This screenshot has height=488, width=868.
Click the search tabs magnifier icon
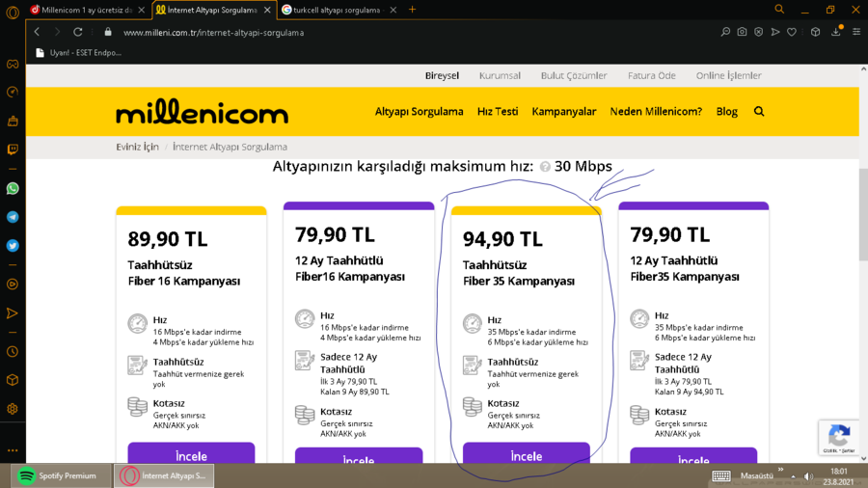779,10
